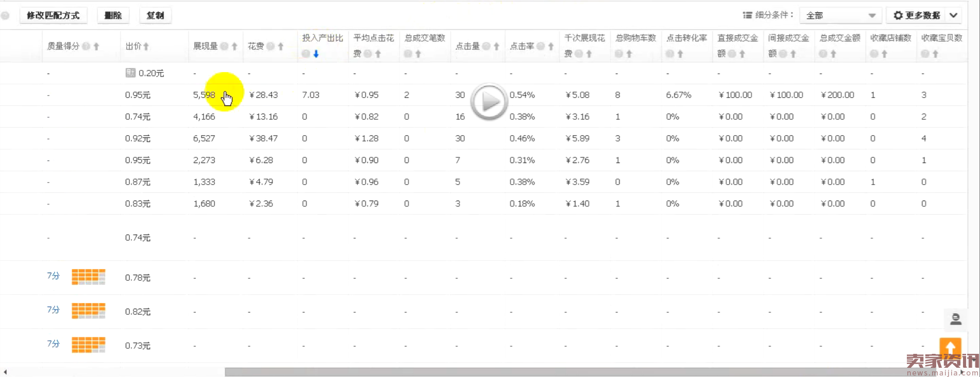Open the help icon under 投入产出比
980x377 pixels.
coord(306,54)
